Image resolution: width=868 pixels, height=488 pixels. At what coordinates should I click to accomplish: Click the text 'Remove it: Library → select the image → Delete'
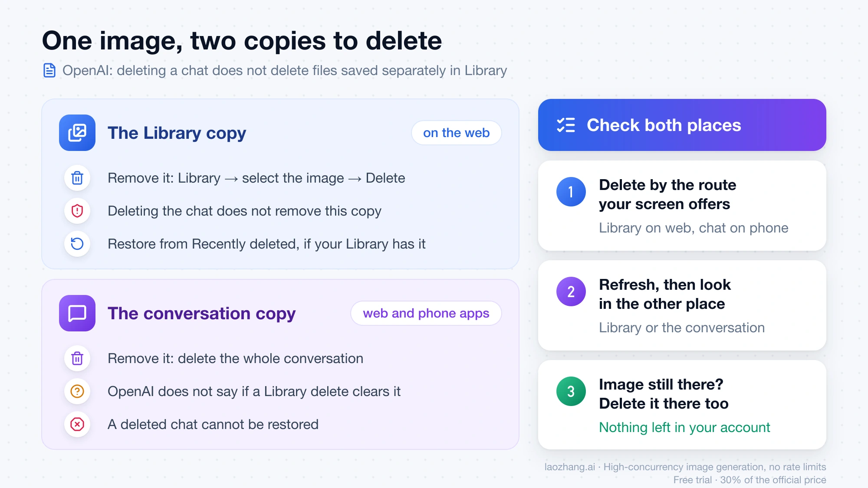tap(256, 178)
